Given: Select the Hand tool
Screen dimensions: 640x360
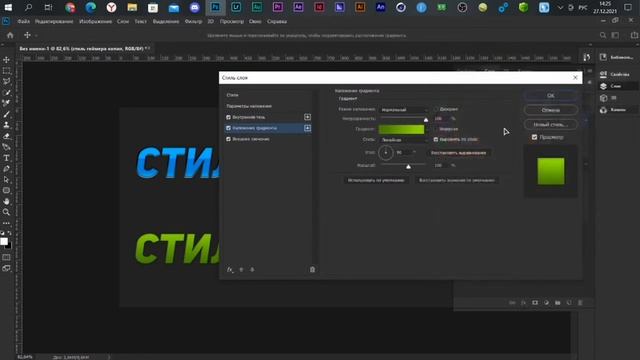Looking at the screenshot, I should 6,201.
